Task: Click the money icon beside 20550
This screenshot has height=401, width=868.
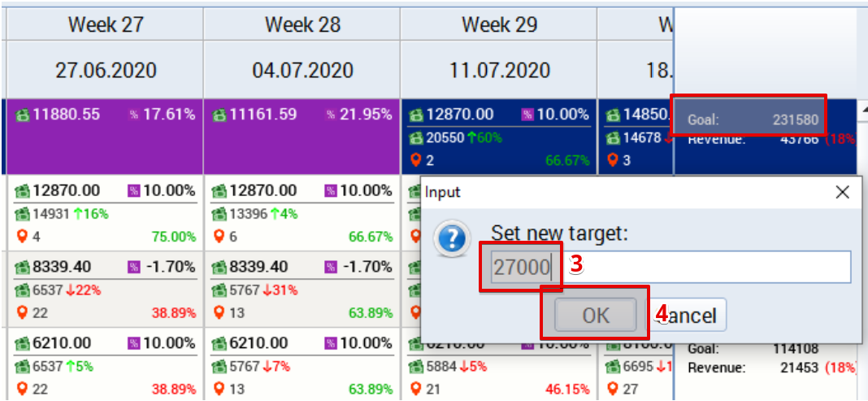Action: (x=416, y=138)
